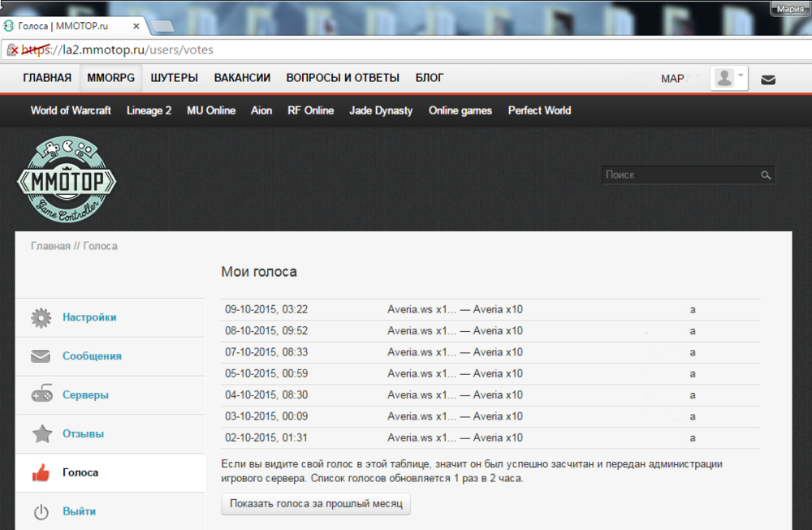Open the MMORPG menu item

click(110, 78)
